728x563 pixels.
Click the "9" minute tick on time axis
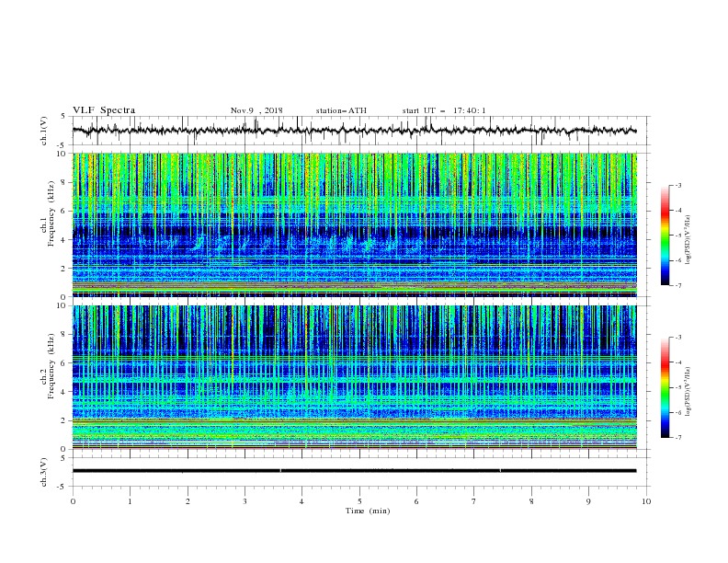point(588,501)
